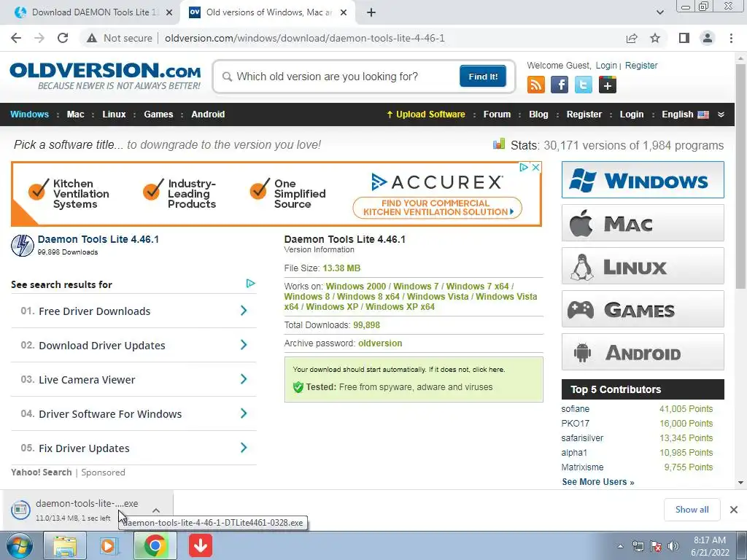Click See More Users link

pos(598,481)
